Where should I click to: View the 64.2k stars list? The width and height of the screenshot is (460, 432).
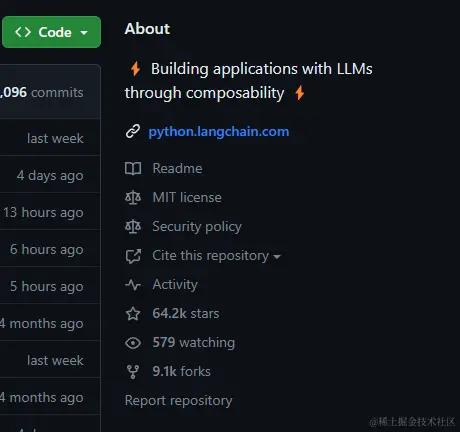(x=186, y=313)
